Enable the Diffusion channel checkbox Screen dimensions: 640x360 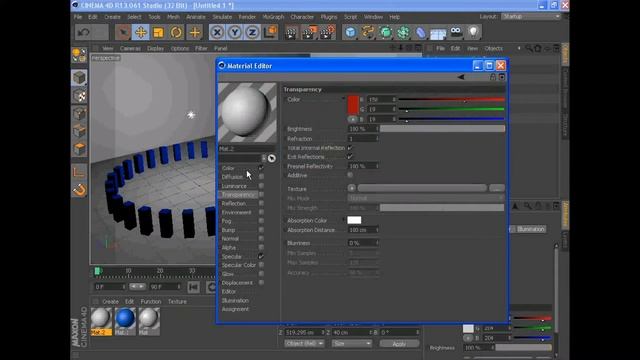pyautogui.click(x=261, y=177)
